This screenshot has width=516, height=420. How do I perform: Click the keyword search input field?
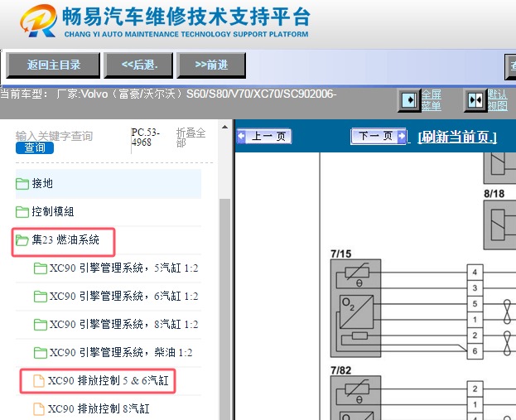coord(55,136)
